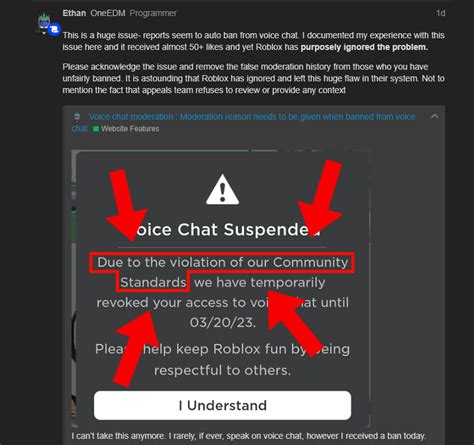Screen dimensions: 474x445
Task: Click the green Website Features category square
Action: click(96, 129)
